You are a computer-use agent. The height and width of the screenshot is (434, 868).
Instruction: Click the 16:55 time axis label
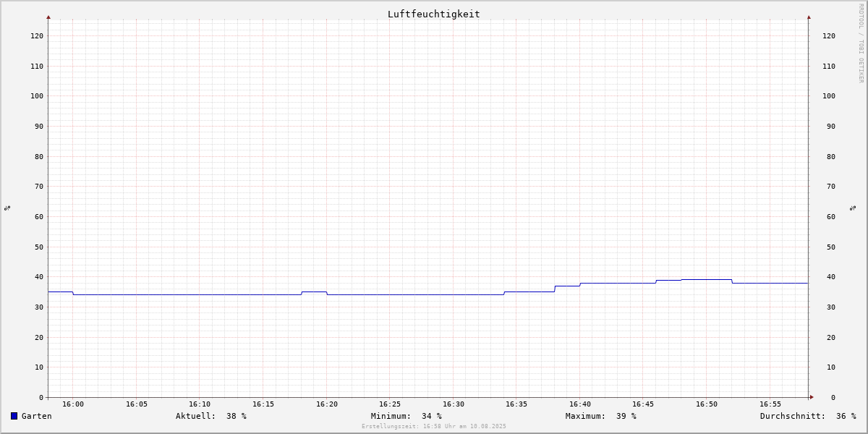click(x=770, y=404)
